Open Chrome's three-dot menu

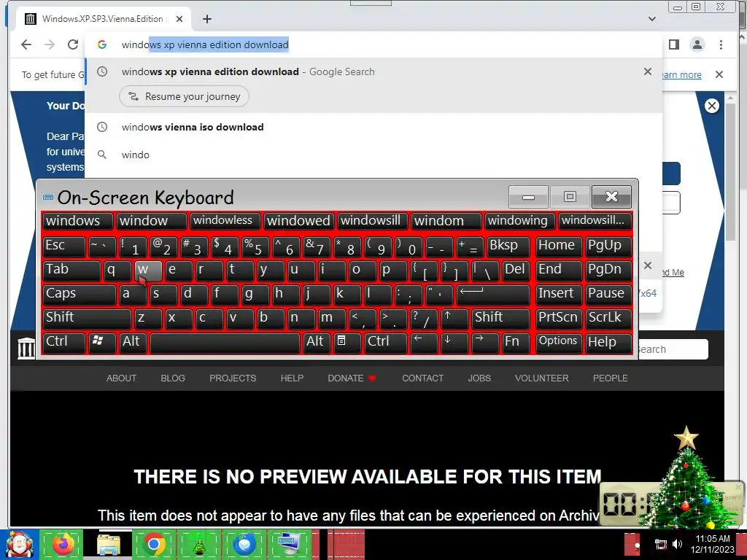click(x=721, y=44)
